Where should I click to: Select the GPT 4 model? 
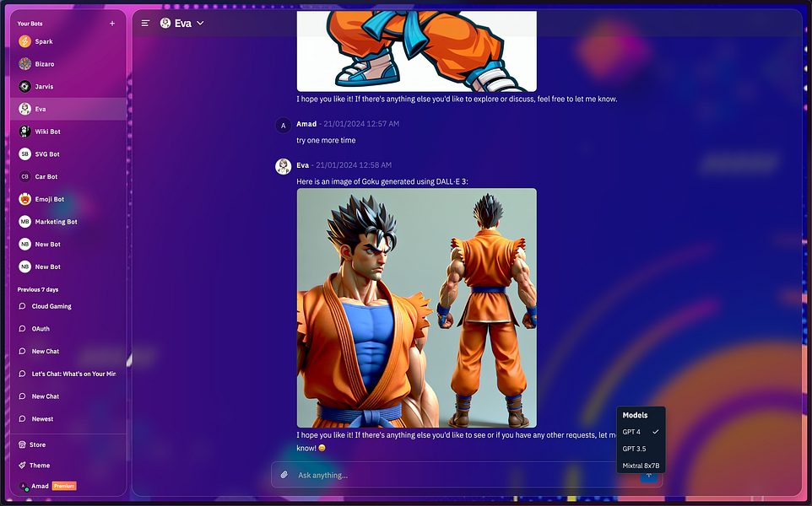coord(641,432)
